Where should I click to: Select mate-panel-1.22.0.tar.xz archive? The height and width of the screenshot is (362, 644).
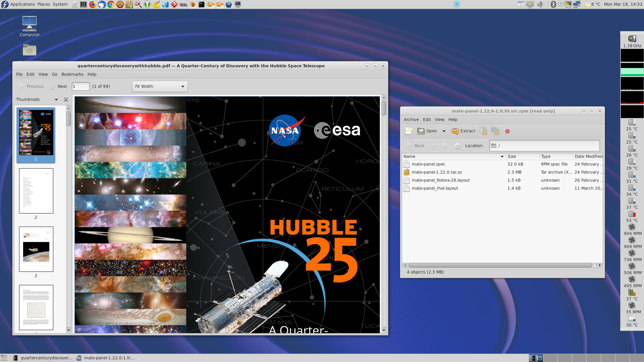tap(502, 172)
